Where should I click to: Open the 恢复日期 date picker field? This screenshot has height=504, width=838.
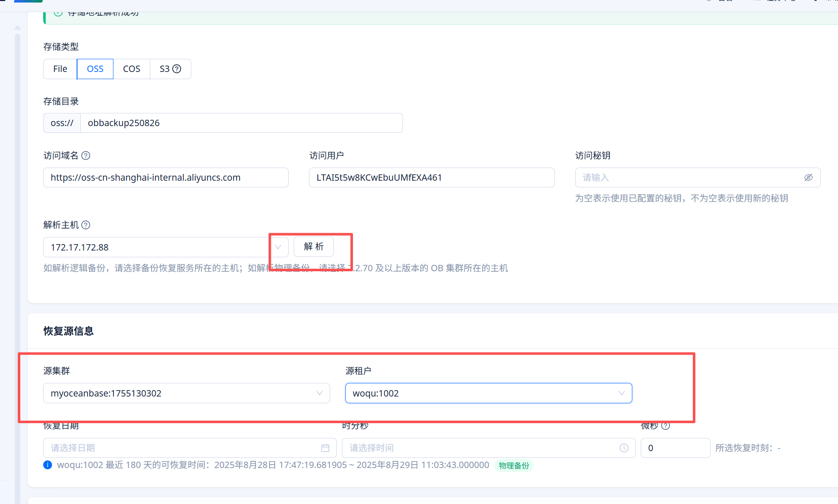[x=190, y=448]
